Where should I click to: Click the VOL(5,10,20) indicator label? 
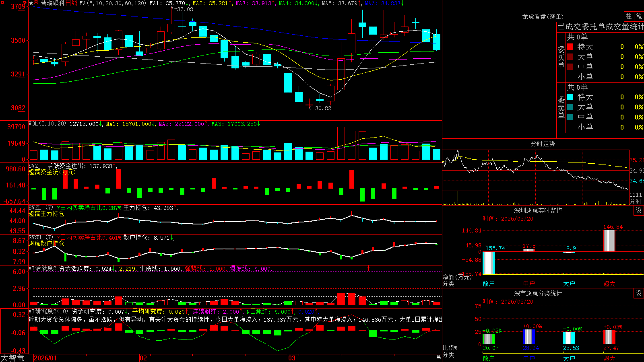point(47,123)
